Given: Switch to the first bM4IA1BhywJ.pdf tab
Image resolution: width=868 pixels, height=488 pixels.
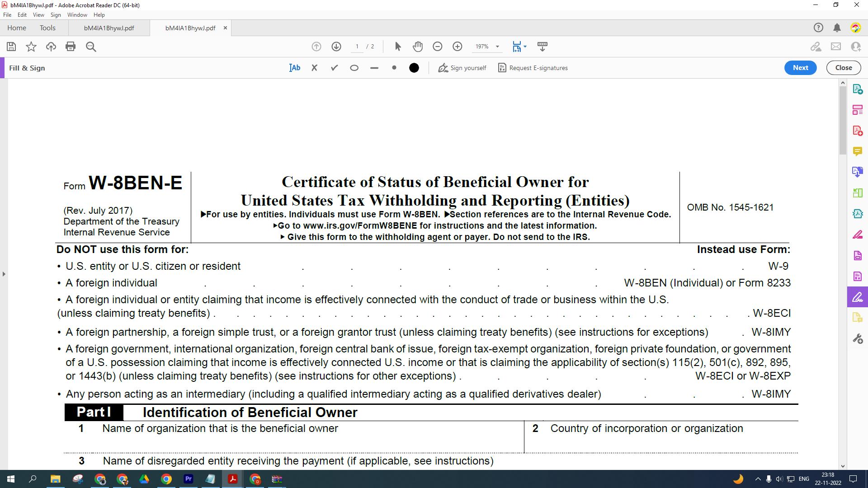Looking at the screenshot, I should pos(109,28).
